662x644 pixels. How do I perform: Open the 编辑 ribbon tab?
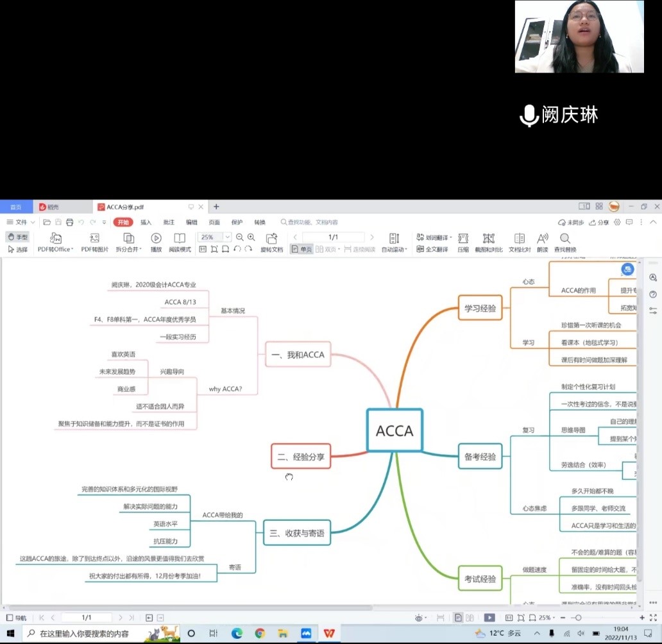[x=192, y=222]
